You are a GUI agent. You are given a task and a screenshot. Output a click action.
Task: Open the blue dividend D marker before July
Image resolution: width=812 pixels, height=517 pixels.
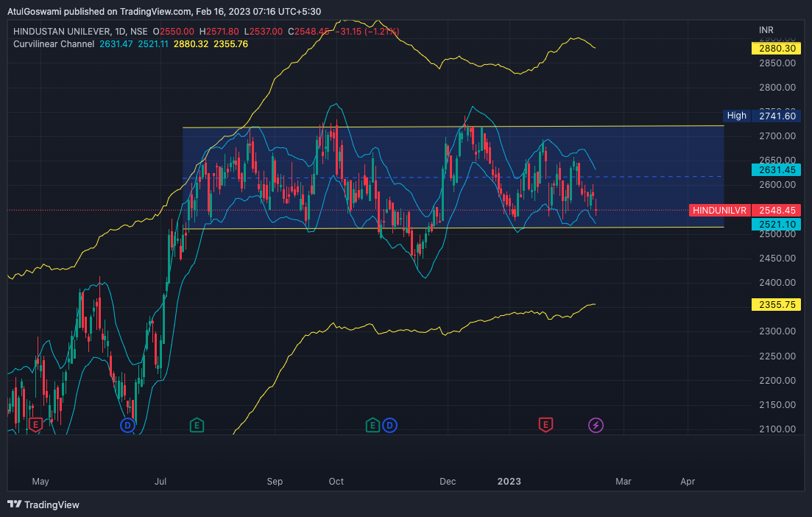(127, 426)
